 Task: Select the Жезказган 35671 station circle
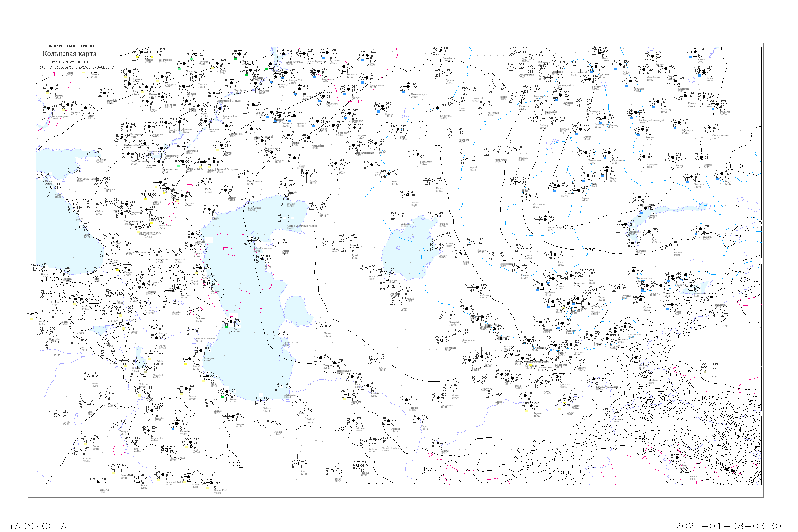pyautogui.click(x=530, y=197)
